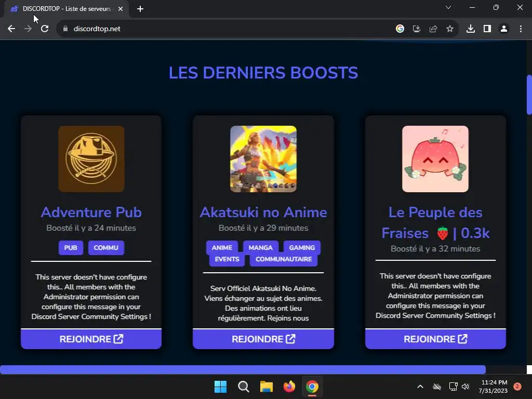The image size is (532, 399).
Task: Click 'Boosté il y a 32 minutes' text
Action: click(435, 249)
